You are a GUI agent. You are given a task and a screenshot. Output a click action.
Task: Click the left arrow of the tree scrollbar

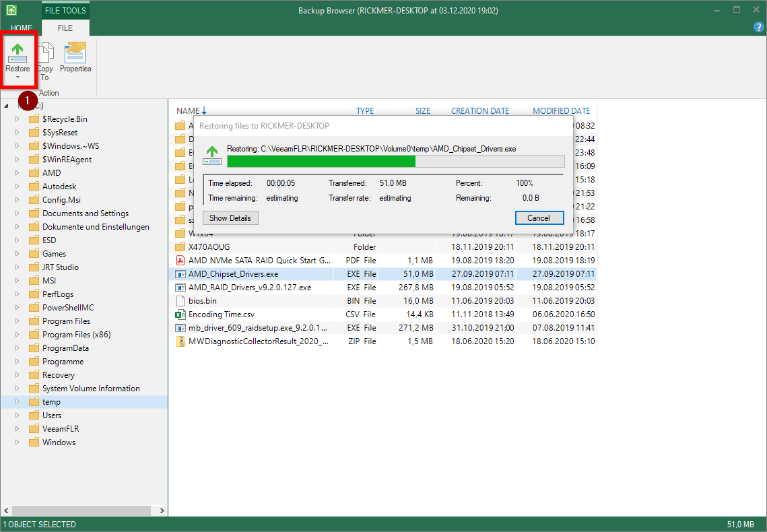tap(6, 510)
